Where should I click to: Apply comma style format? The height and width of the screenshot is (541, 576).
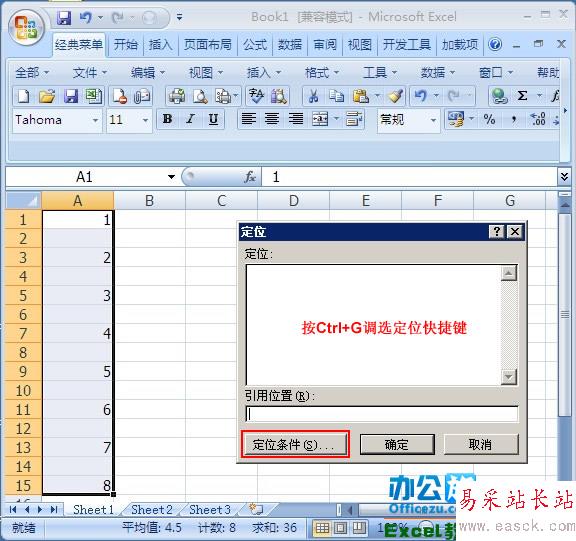pyautogui.click(x=514, y=119)
